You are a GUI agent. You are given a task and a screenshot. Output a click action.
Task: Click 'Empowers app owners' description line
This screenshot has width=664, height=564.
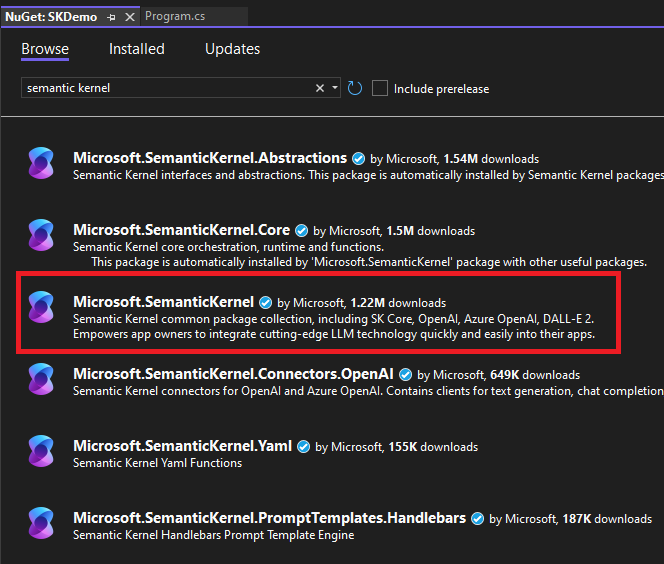click(334, 334)
